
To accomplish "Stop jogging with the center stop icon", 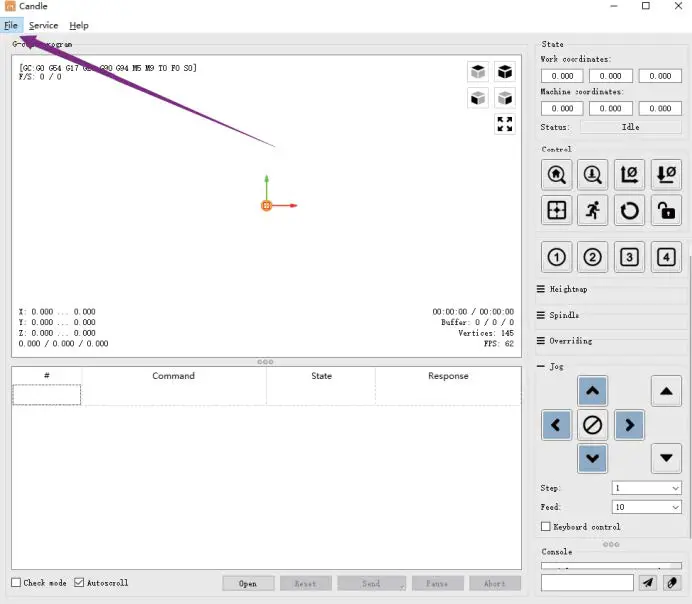I will [x=593, y=425].
